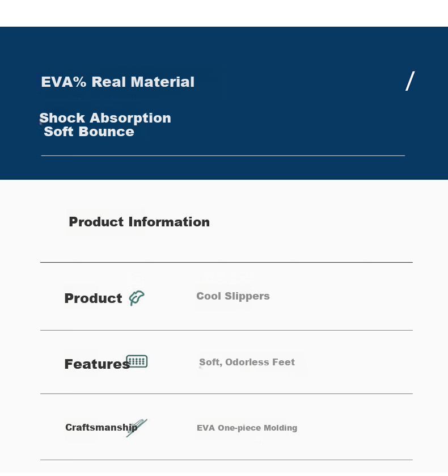448x476 pixels.
Task: Select the Soft, Odorless Feet value
Action: click(x=247, y=362)
